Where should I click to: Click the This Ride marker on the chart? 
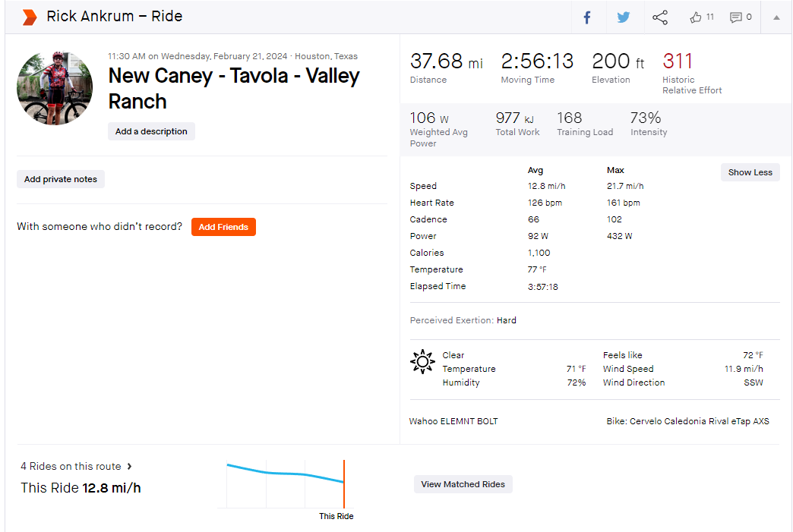[x=344, y=484]
